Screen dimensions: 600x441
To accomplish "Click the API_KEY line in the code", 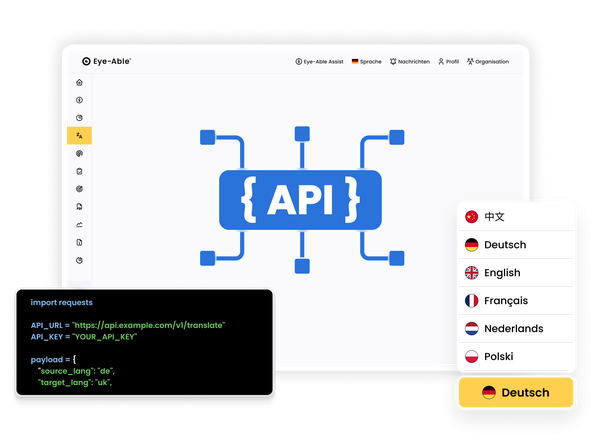I will point(83,337).
